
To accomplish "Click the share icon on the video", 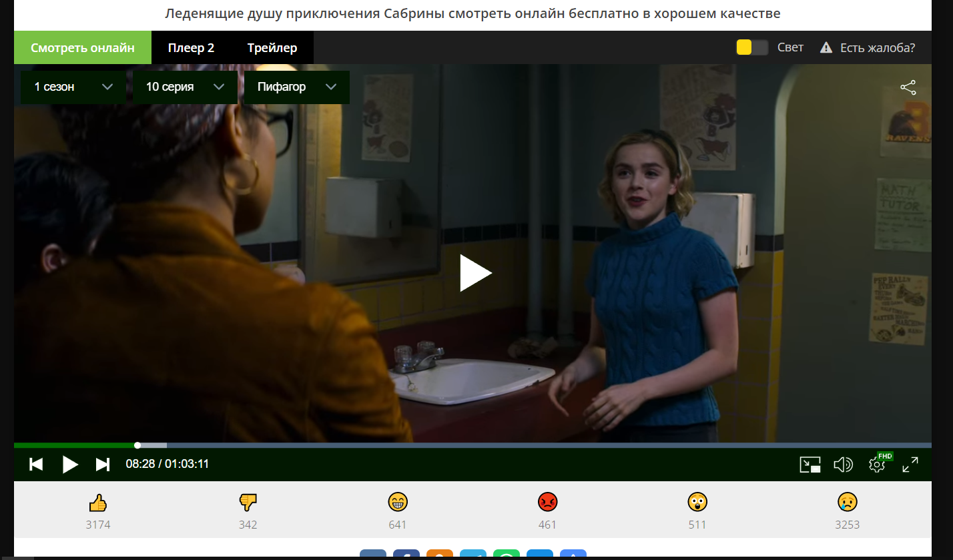I will (908, 87).
